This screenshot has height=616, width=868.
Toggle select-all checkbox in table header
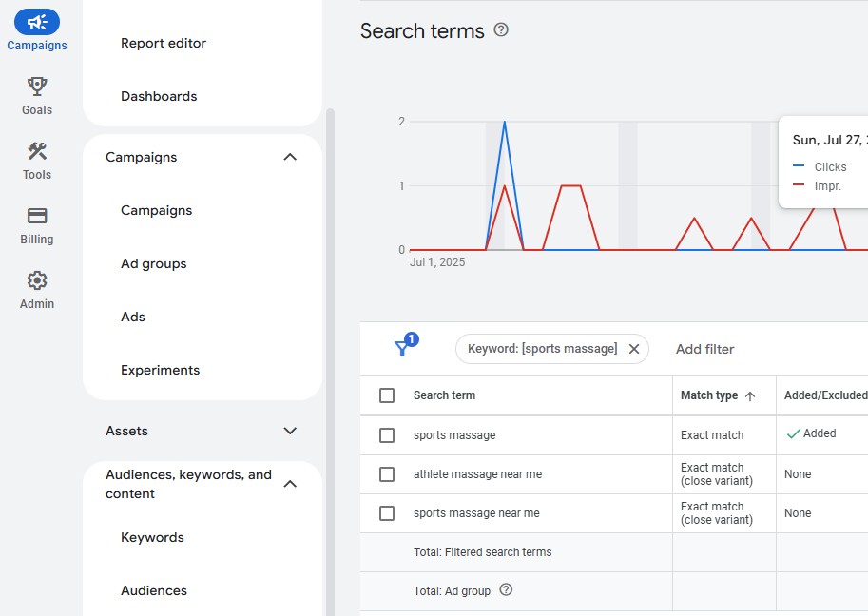[387, 395]
